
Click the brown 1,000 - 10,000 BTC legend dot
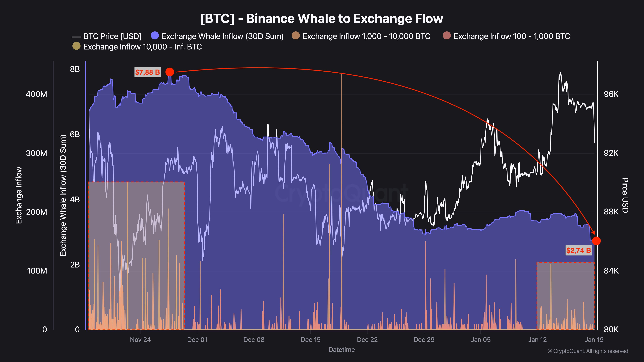point(296,36)
